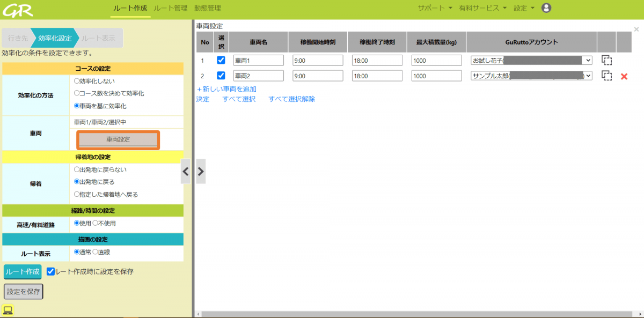Collapse panel with left chevron arrow

click(x=186, y=172)
